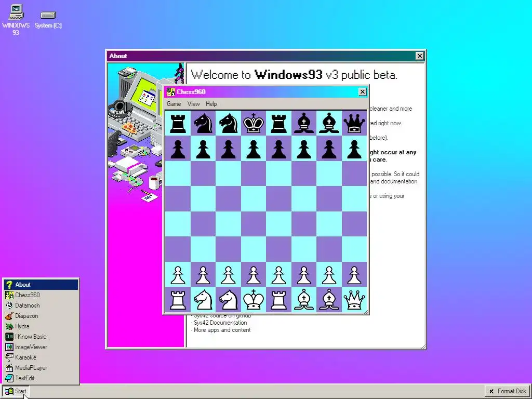Select the black knight next to the king
Screen dimensions: 532x399
coord(229,123)
